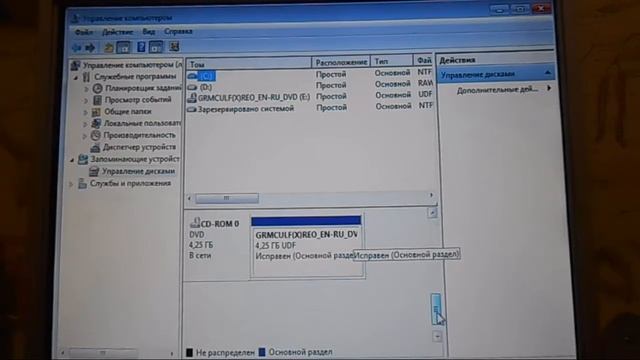The height and width of the screenshot is (360, 640).
Task: Click the Зарезервировано системой drive icon
Action: [192, 109]
